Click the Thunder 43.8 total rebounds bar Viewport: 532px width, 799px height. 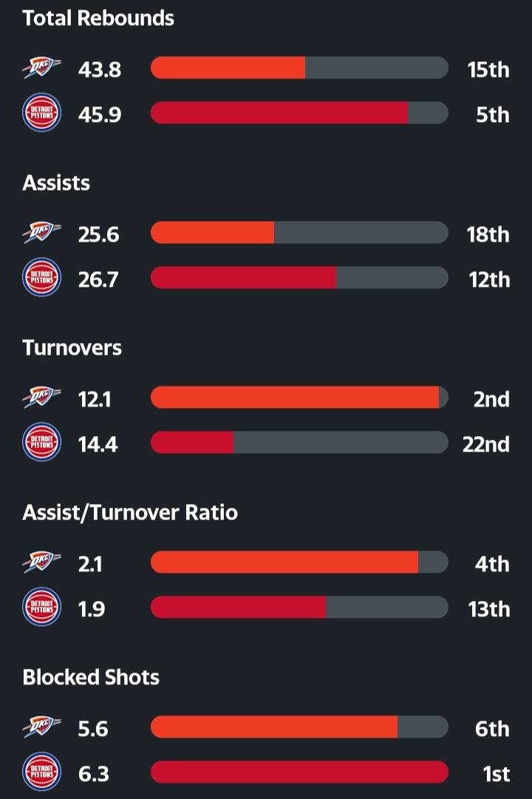[299, 68]
